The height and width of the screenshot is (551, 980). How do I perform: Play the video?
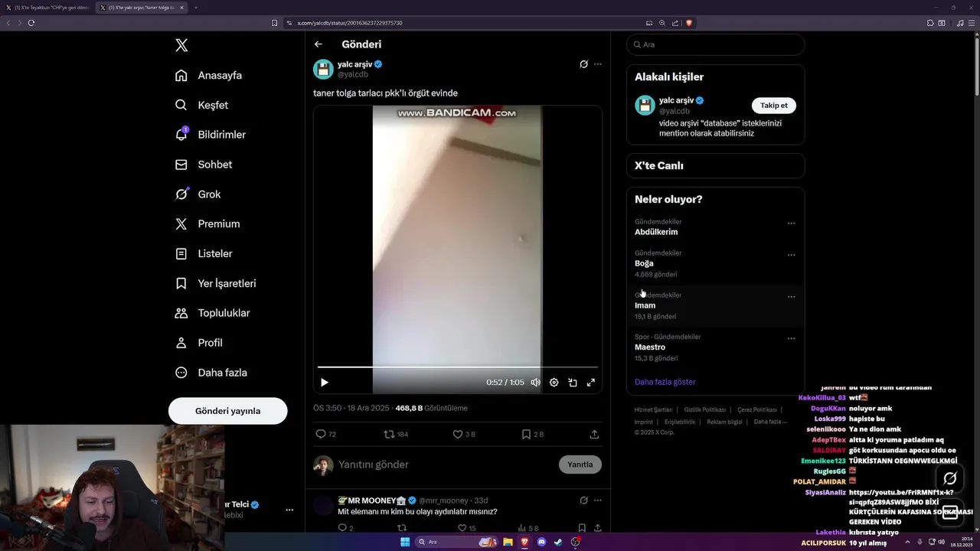[325, 383]
